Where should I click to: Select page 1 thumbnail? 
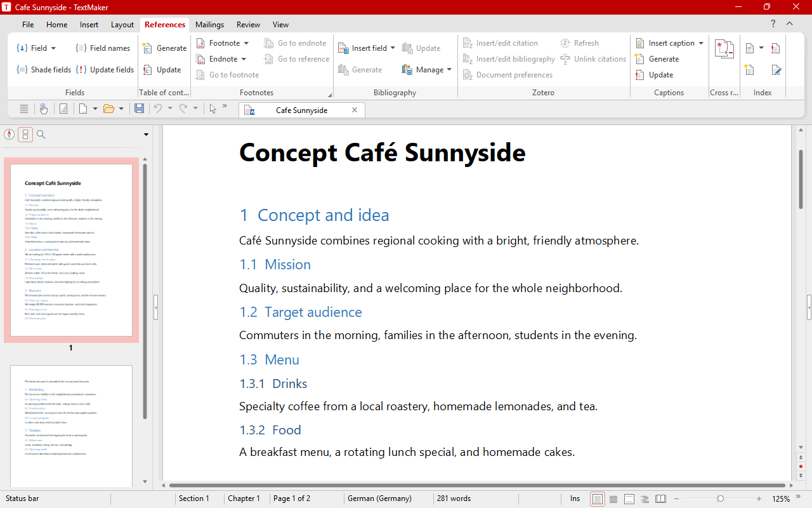coord(71,250)
